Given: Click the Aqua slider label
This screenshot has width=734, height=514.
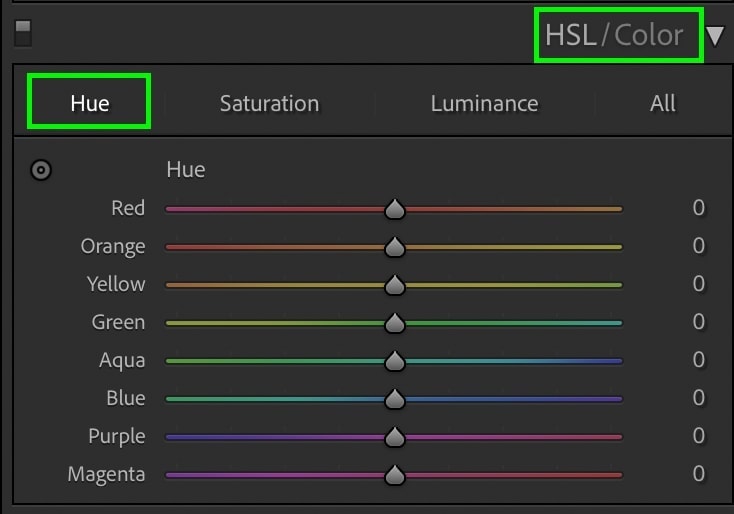Looking at the screenshot, I should click(x=122, y=360).
